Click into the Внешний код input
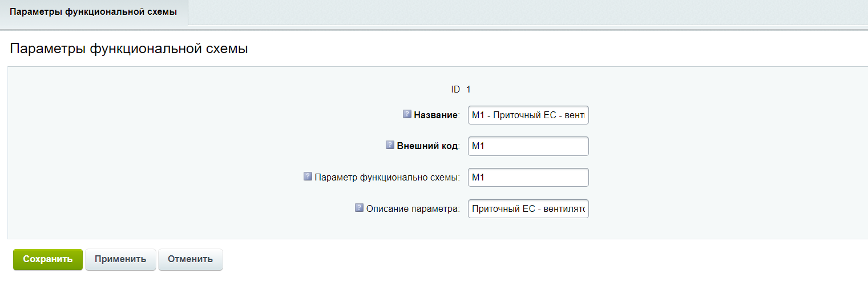868x281 pixels. (528, 146)
